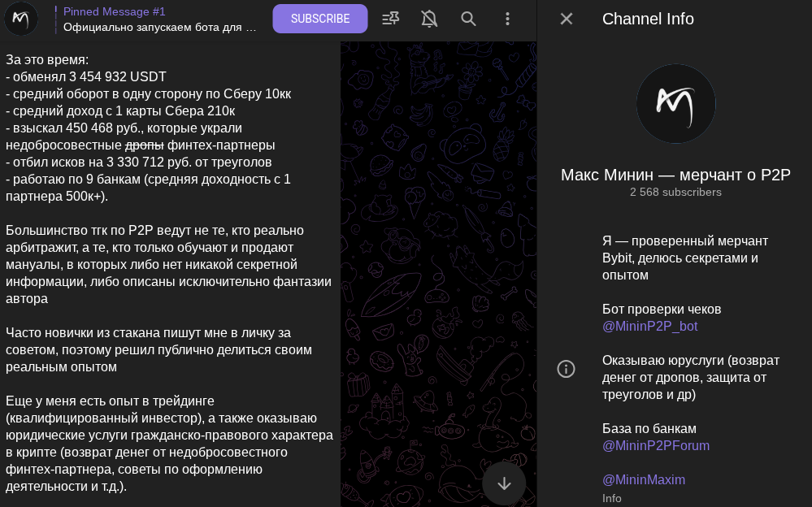Open search in channel

[468, 19]
